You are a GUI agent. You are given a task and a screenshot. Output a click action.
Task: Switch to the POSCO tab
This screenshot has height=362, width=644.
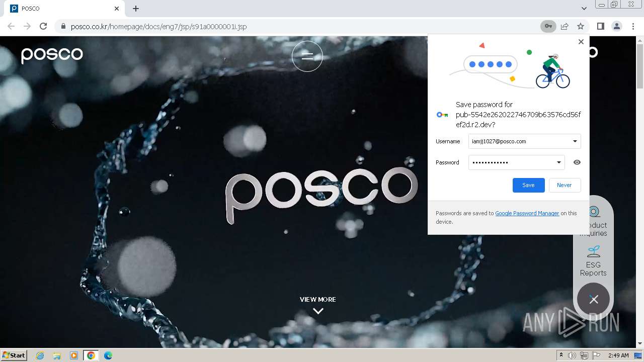tap(64, 9)
